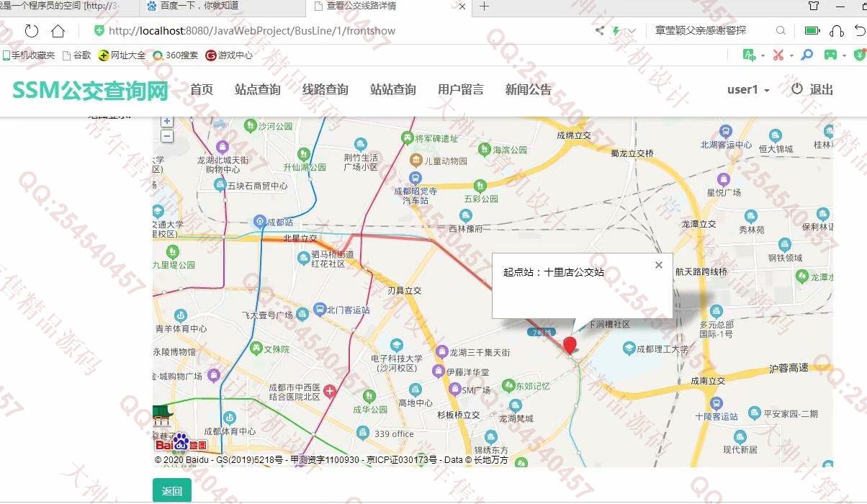The height and width of the screenshot is (504, 867).
Task: Click the 7号线 metro line label
Action: 541,333
